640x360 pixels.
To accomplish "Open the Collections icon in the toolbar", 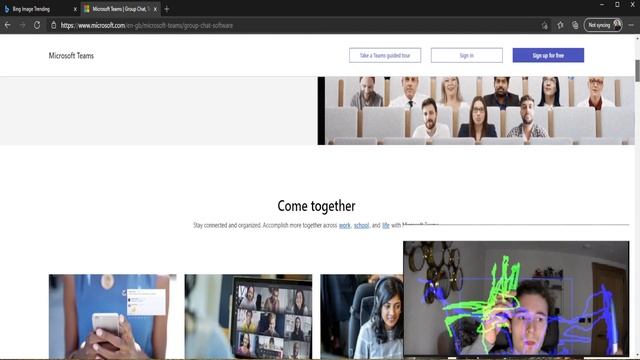I will (x=575, y=25).
